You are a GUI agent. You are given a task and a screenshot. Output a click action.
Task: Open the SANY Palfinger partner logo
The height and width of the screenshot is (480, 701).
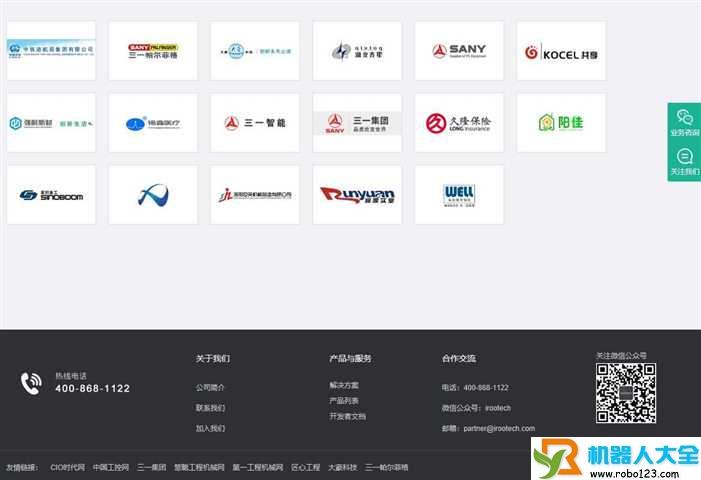pos(153,51)
